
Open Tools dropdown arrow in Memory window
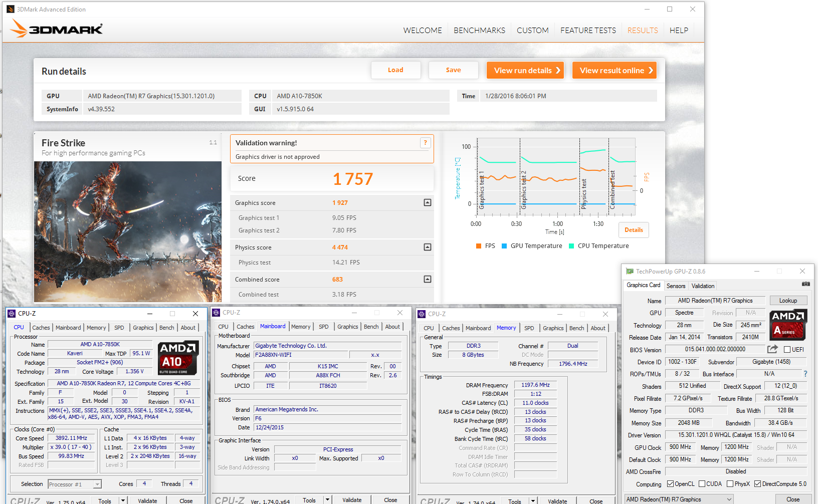pyautogui.click(x=533, y=500)
